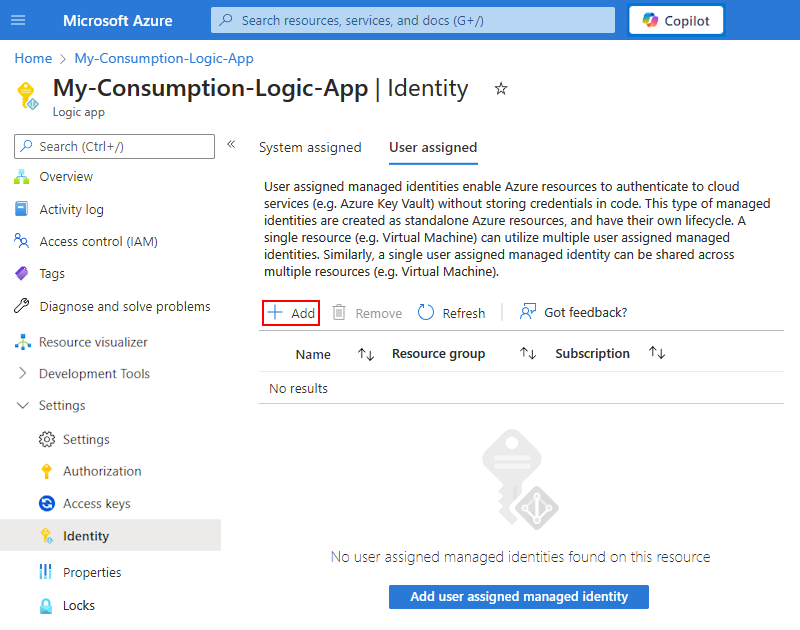Open the Settings sub-item
This screenshot has width=800, height=630.
tap(86, 439)
